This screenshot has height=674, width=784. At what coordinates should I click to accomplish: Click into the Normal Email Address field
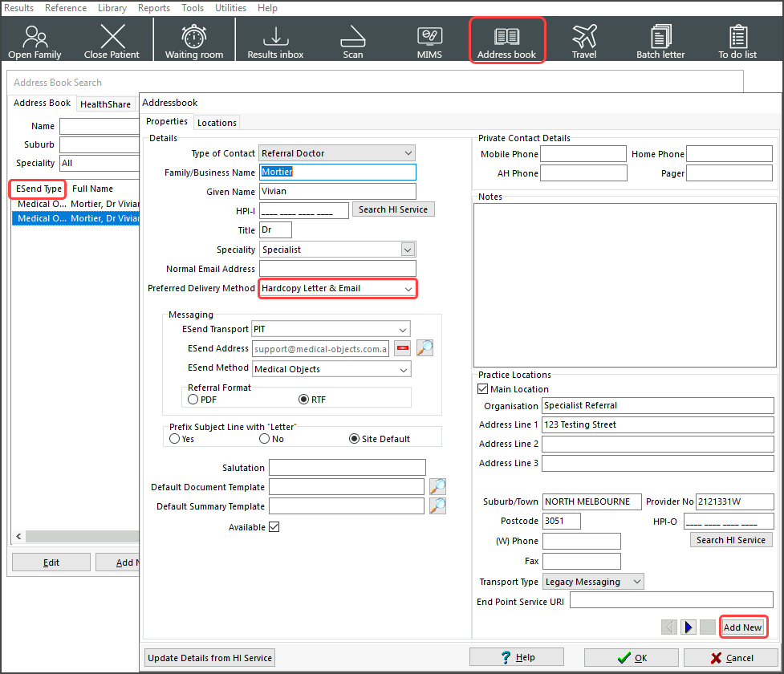pos(338,269)
